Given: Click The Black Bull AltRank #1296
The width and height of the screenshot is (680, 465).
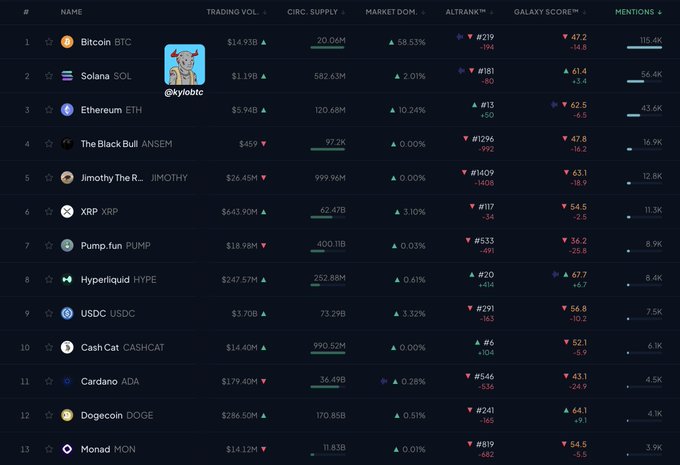Looking at the screenshot, I should tap(483, 139).
